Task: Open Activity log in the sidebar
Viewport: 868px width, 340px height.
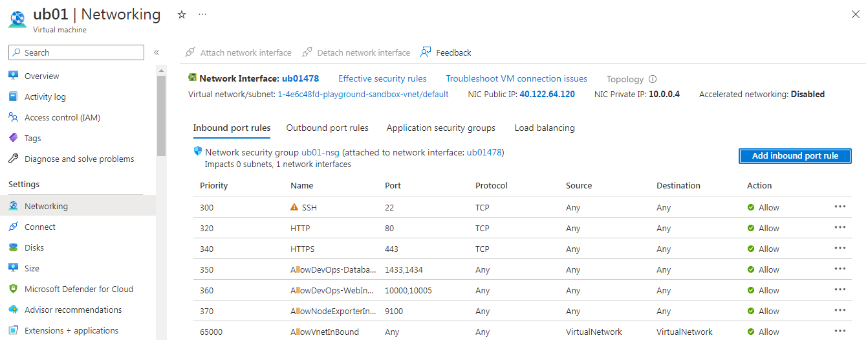Action: point(45,96)
